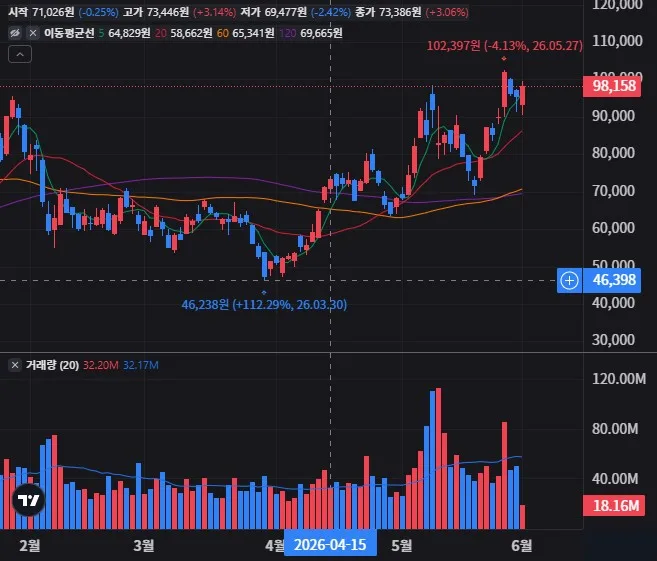Open 거래량 (20) indicator settings label
Viewport: 657px width, 561px height.
click(x=52, y=365)
